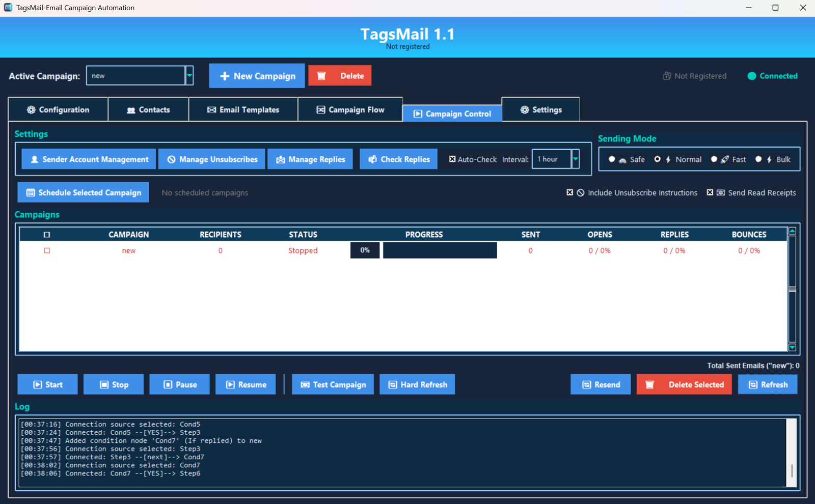Create a New Campaign

[257, 75]
